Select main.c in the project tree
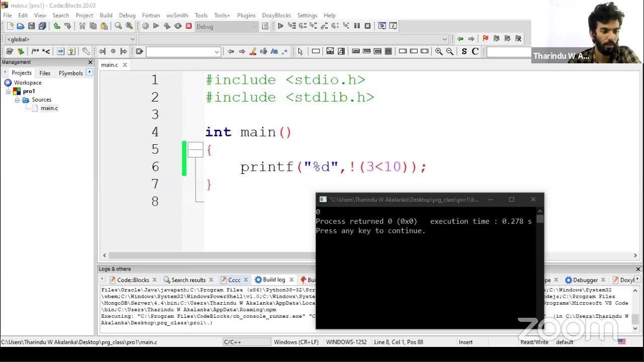 [x=49, y=108]
